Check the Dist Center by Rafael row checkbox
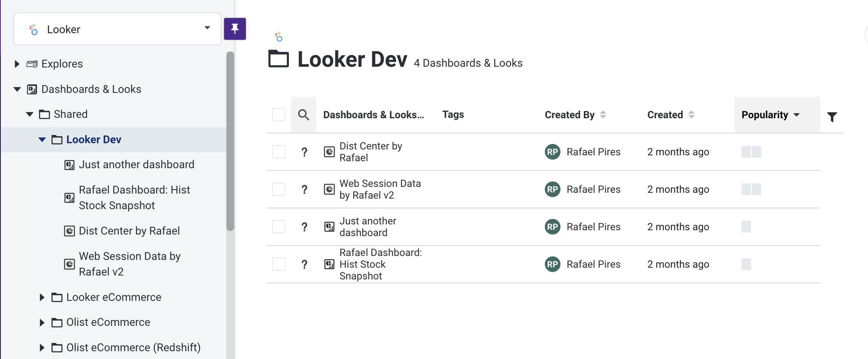 pyautogui.click(x=279, y=152)
